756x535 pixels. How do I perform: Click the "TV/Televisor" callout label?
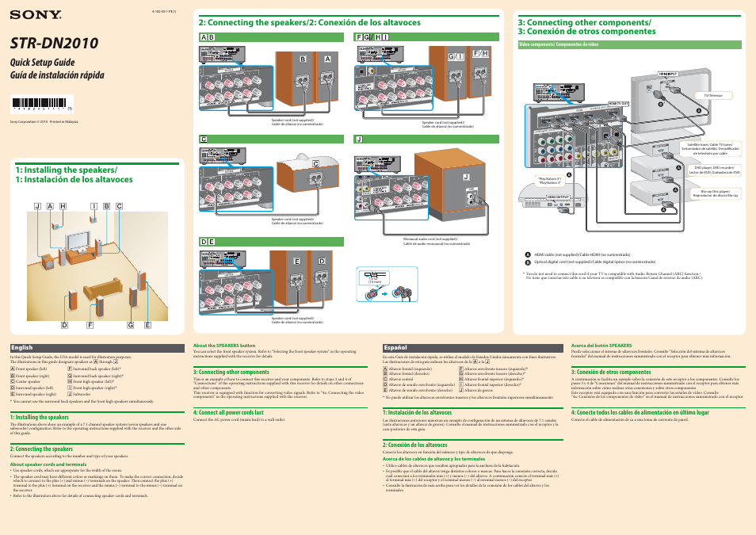click(713, 96)
